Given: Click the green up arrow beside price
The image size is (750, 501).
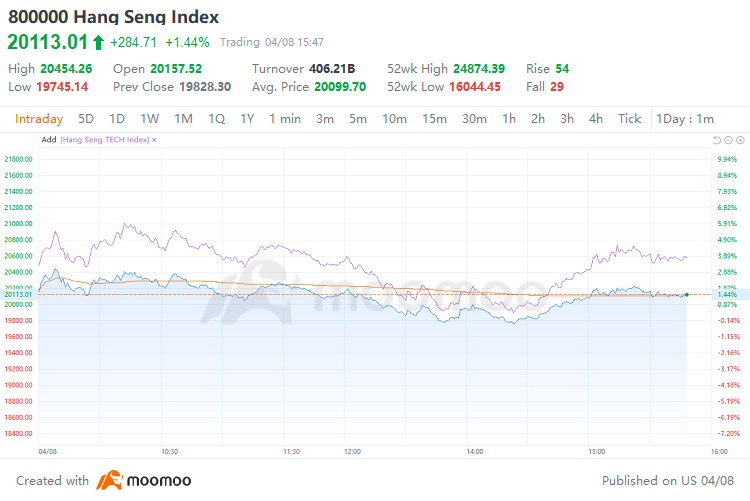Looking at the screenshot, I should (98, 42).
